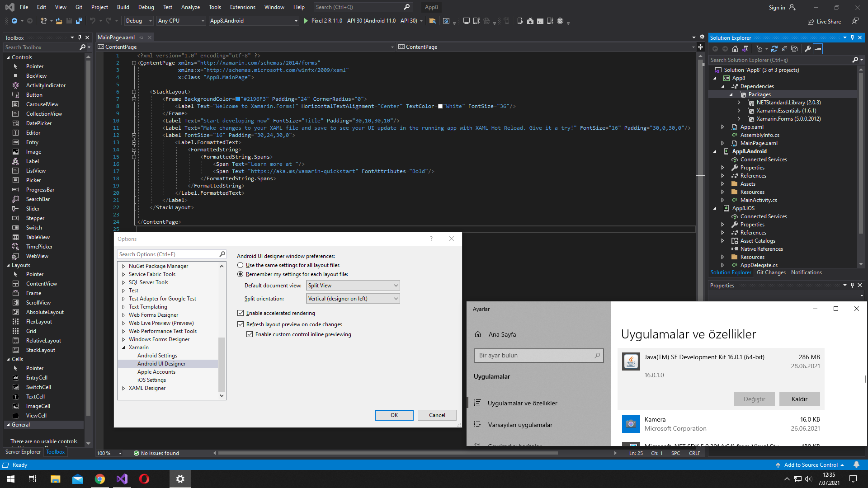The height and width of the screenshot is (488, 868).
Task: Open the App8.Android startup project dropdown
Action: tap(254, 21)
